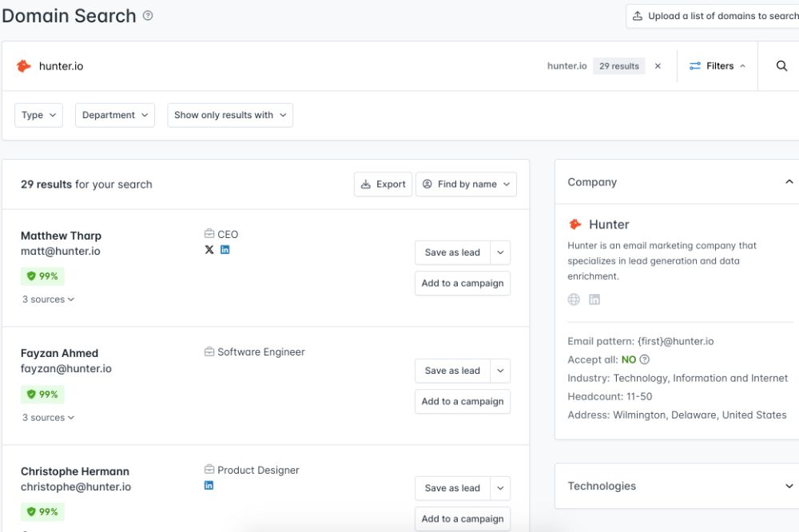This screenshot has width=799, height=532.
Task: Expand Save as lead options for Christophe Hermann
Action: coord(500,488)
